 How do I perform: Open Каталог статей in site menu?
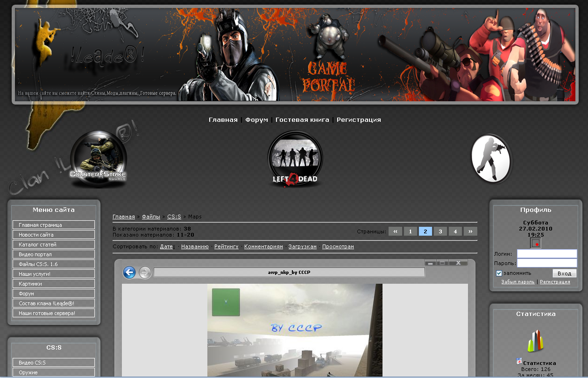pyautogui.click(x=54, y=245)
